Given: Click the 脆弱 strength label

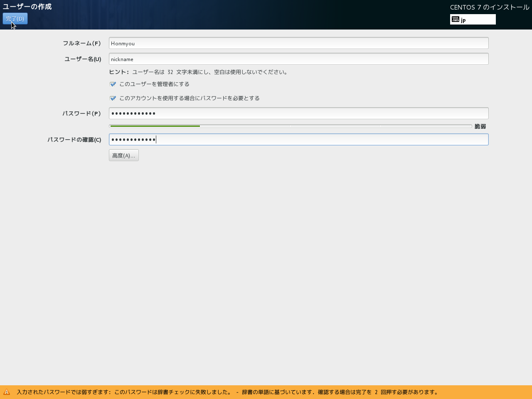Looking at the screenshot, I should tap(480, 126).
